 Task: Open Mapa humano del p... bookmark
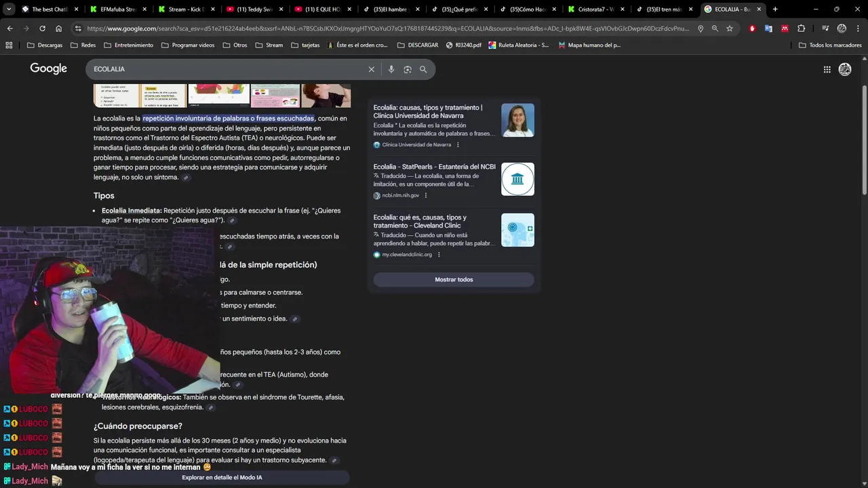point(589,45)
